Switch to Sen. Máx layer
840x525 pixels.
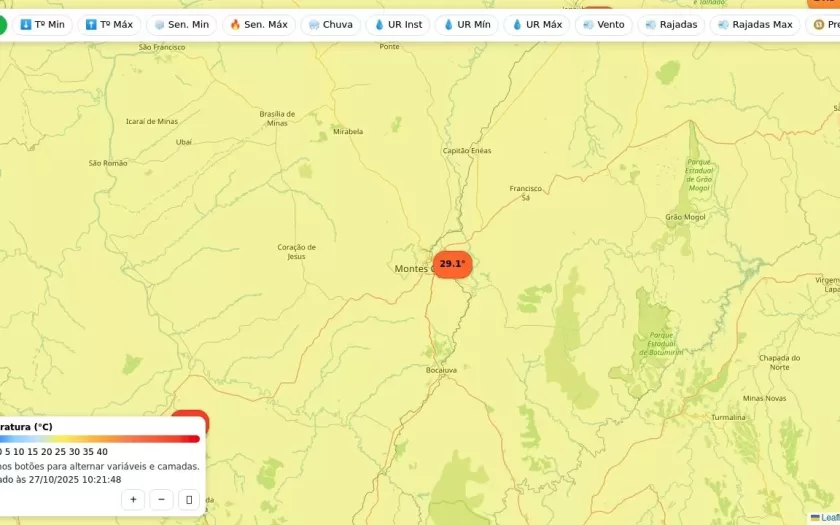coord(259,25)
